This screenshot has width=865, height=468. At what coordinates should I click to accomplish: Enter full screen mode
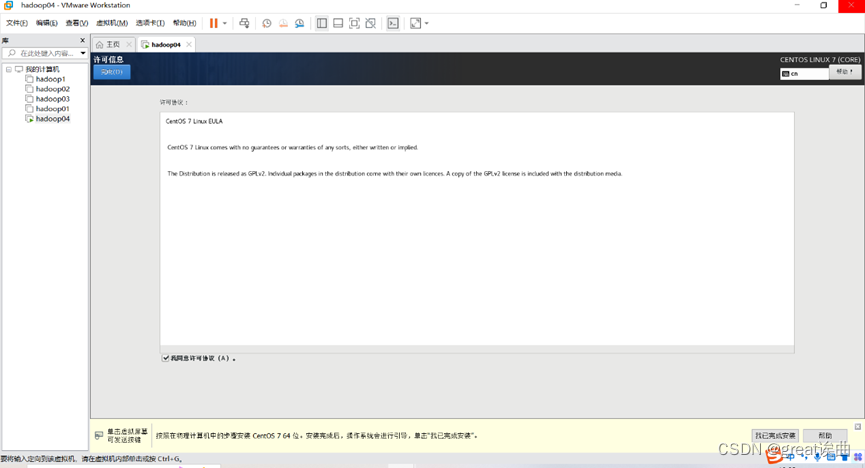pos(355,23)
